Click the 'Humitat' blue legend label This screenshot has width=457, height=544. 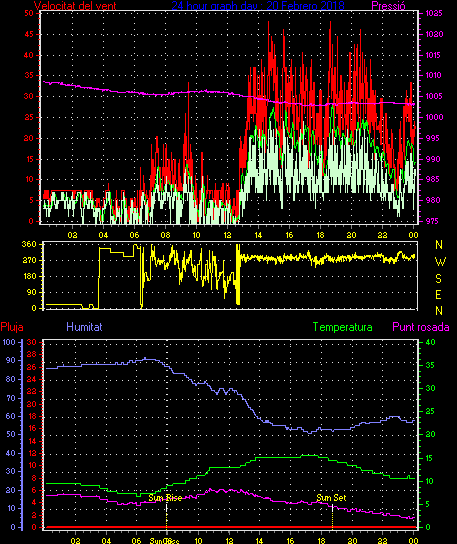[x=84, y=327]
